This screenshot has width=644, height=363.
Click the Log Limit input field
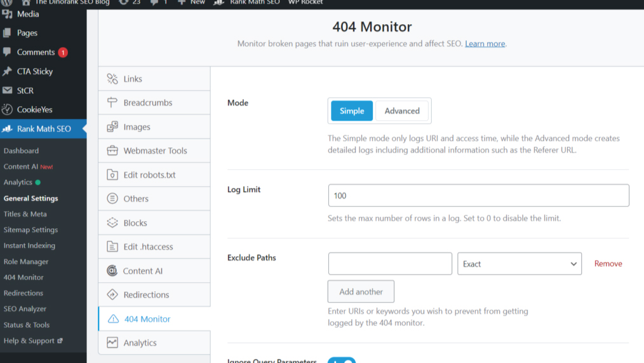(x=478, y=196)
